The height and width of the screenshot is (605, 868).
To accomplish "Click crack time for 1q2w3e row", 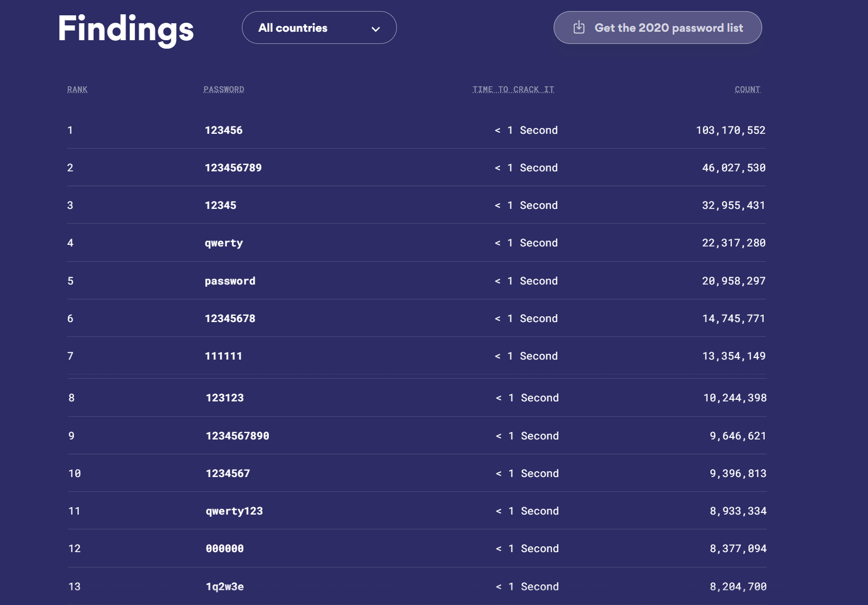I will click(x=527, y=586).
